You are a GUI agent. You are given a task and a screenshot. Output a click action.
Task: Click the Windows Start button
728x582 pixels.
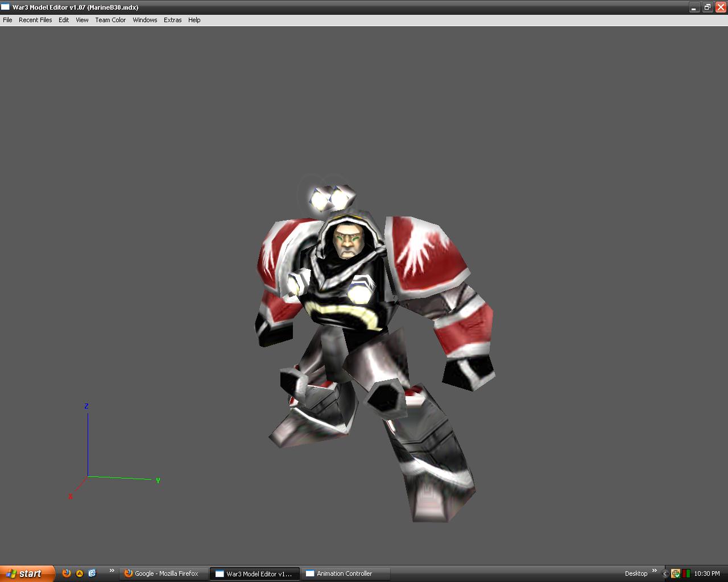(x=27, y=573)
